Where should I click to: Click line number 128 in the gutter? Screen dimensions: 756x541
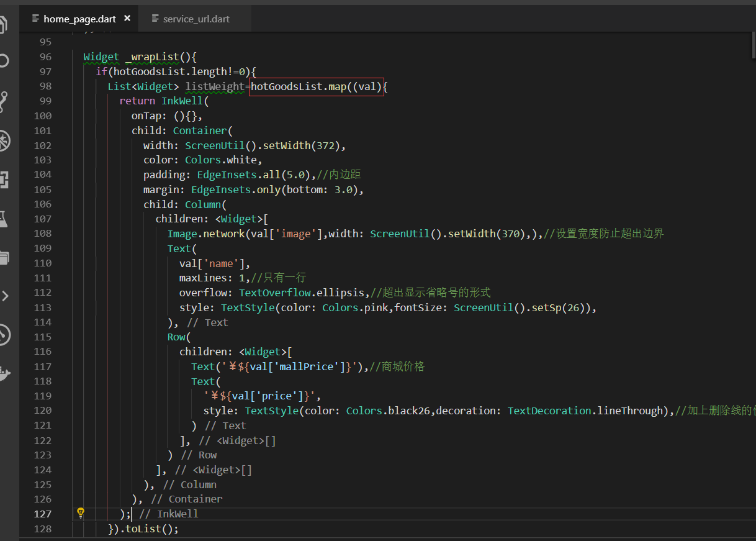(x=43, y=529)
